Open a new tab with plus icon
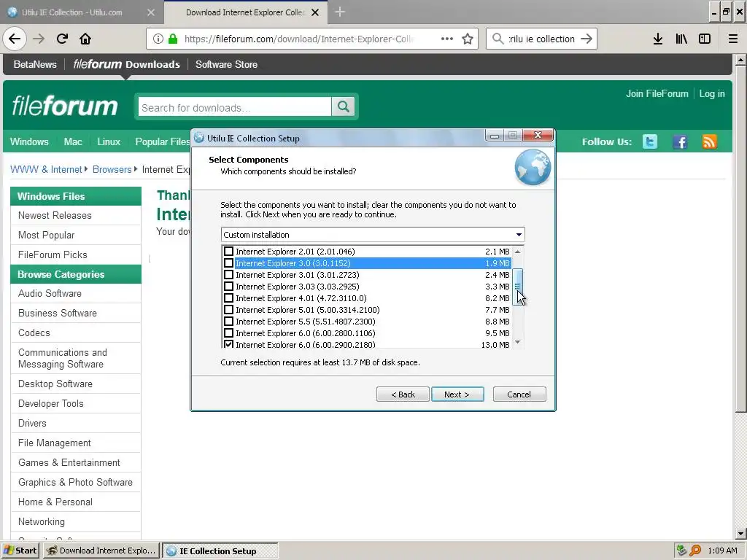 pos(340,12)
